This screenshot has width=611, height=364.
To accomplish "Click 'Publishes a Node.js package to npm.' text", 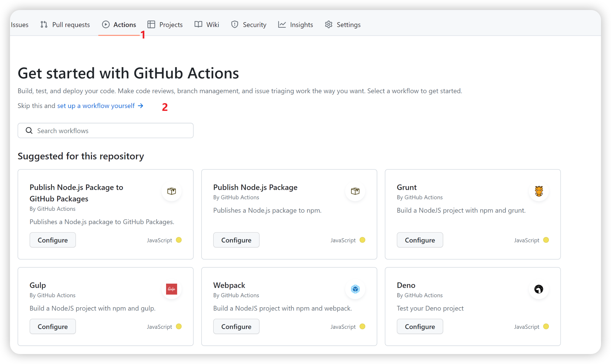I will tap(267, 210).
